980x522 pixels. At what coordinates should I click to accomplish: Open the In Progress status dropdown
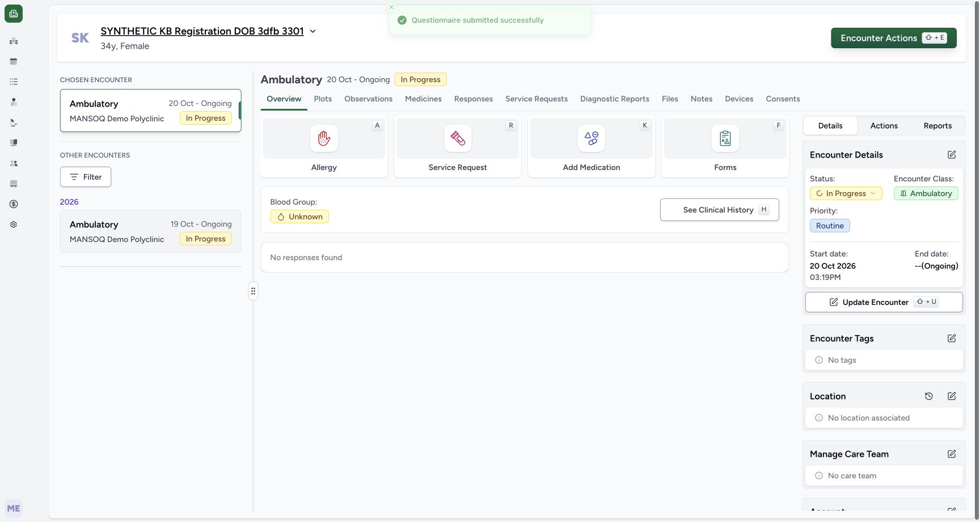[846, 193]
